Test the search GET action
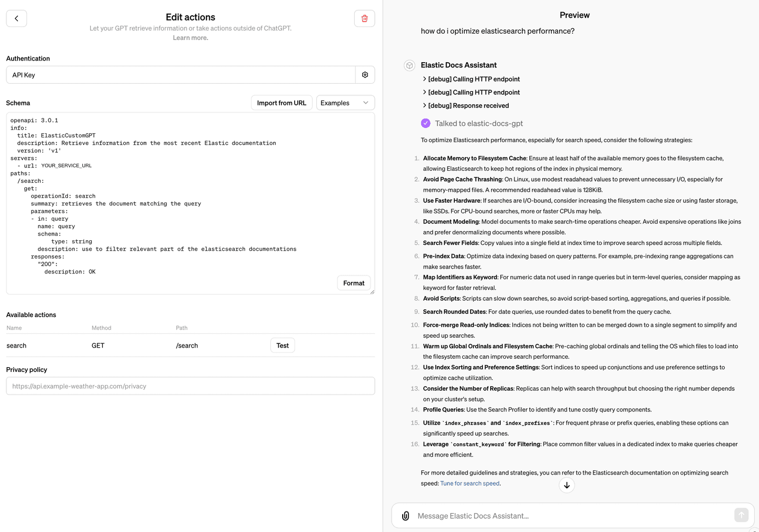The height and width of the screenshot is (532, 759). pyautogui.click(x=283, y=345)
